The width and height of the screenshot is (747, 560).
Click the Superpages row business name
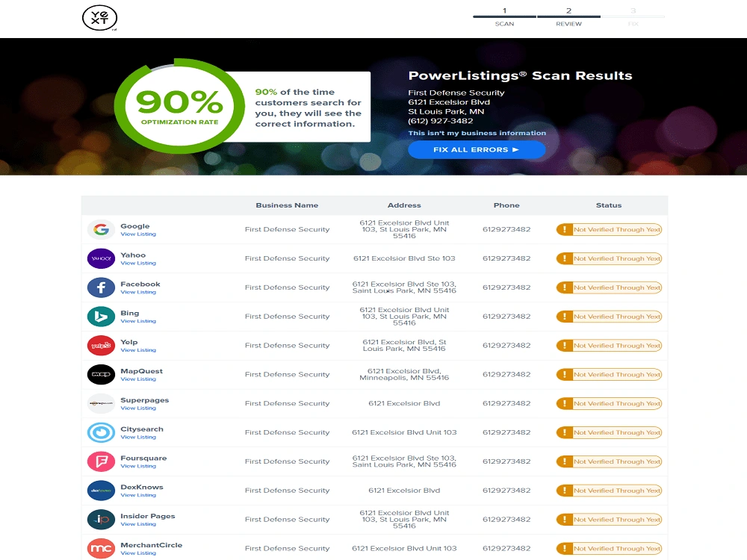[x=288, y=403]
